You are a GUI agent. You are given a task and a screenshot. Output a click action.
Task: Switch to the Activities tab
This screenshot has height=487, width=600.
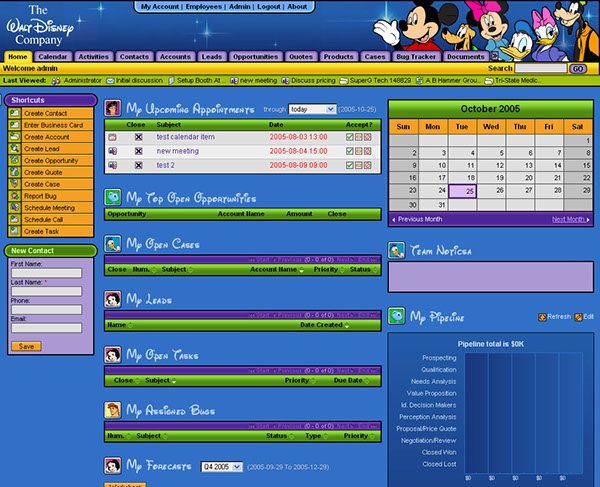[x=94, y=57]
